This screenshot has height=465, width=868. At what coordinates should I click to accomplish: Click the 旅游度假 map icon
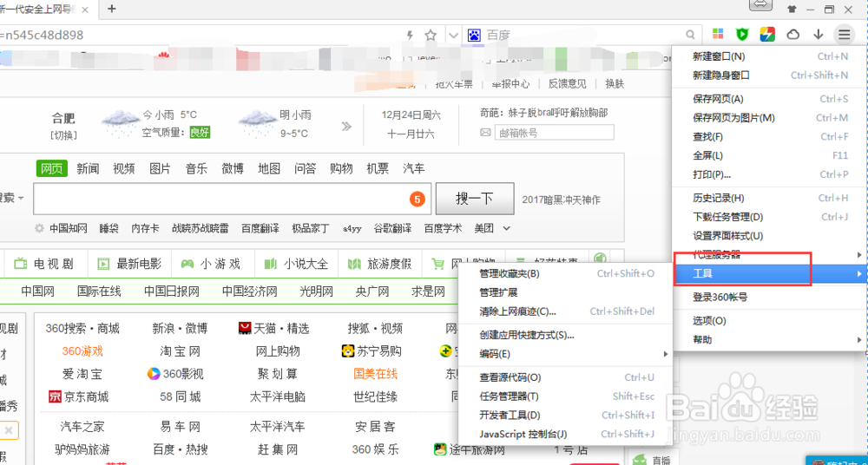(x=354, y=264)
